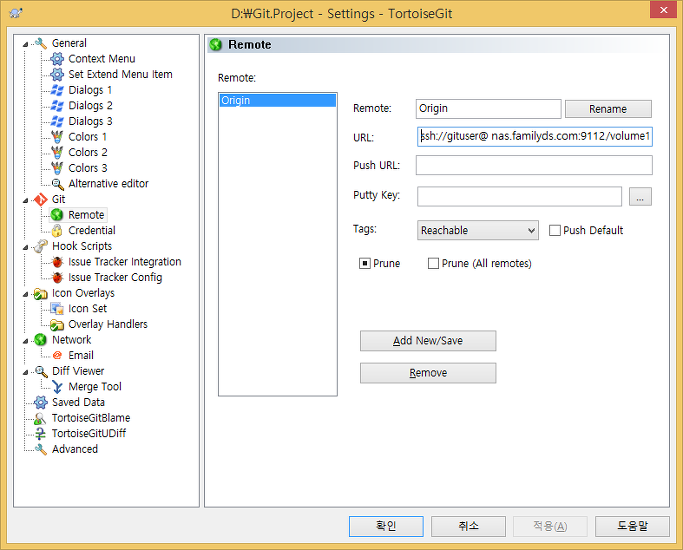Select Advanced settings page
683x550 pixels.
[x=75, y=449]
